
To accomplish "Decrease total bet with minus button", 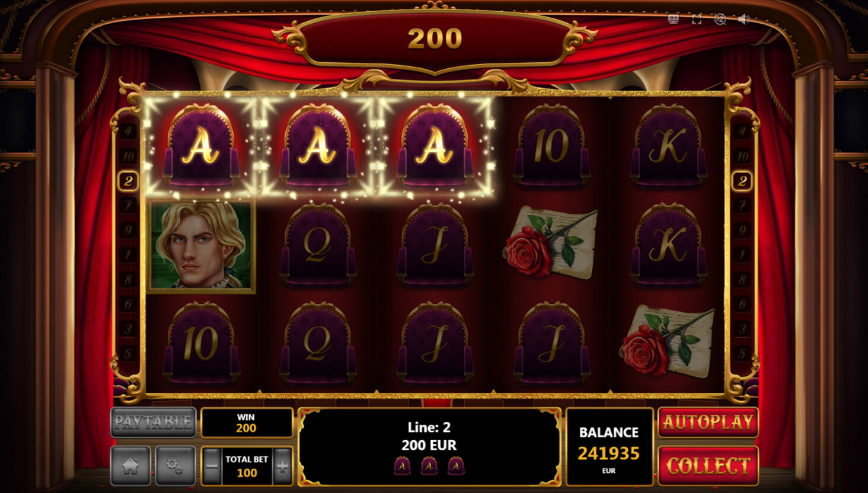I will coord(212,466).
